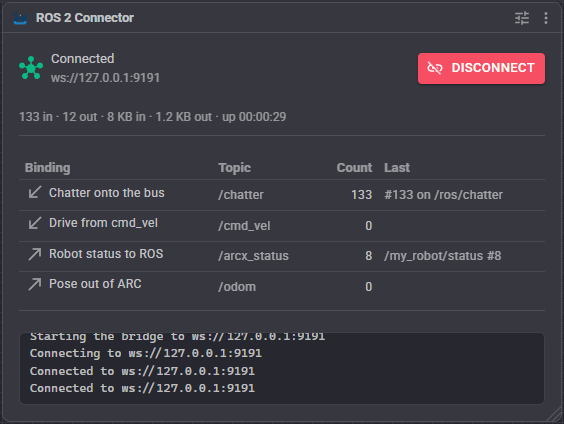Click the ROS 2 Connector robot icon
The height and width of the screenshot is (424, 564).
coord(20,18)
